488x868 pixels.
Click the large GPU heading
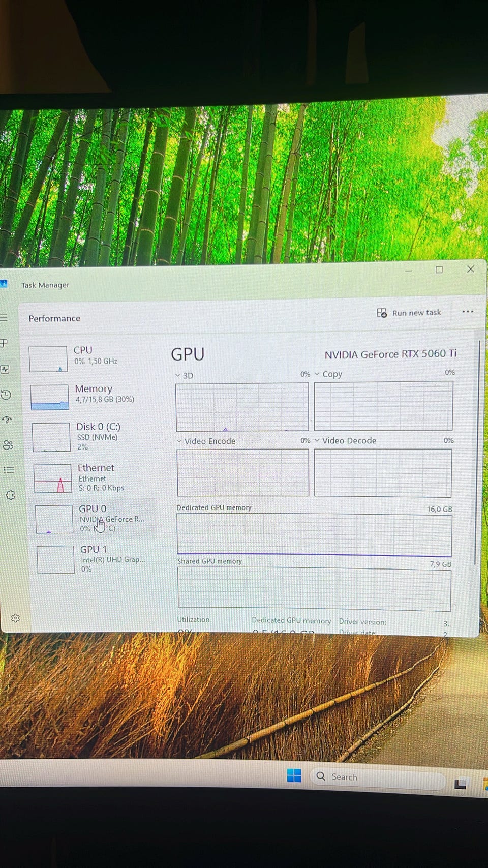(x=188, y=354)
